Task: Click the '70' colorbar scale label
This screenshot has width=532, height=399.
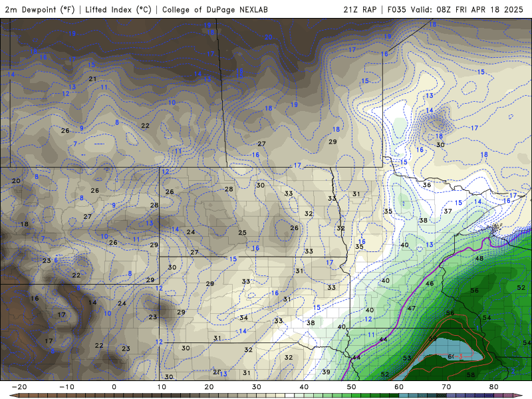Action: click(446, 387)
